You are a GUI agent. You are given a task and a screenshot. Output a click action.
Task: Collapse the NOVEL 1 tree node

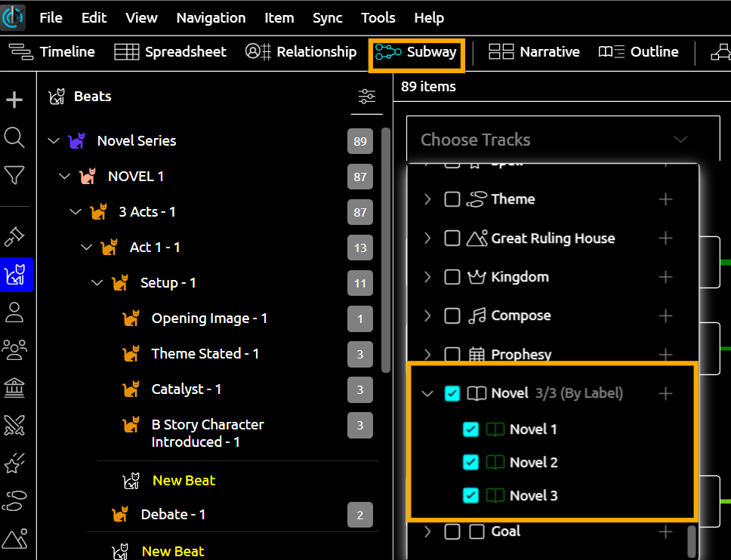[x=64, y=176]
